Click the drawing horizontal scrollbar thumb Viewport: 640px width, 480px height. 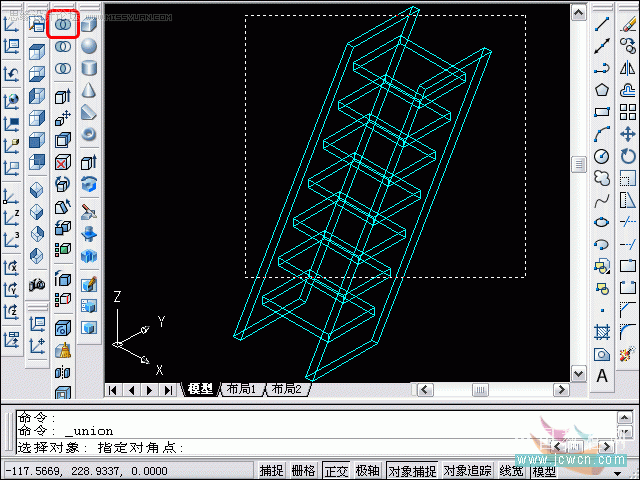click(480, 390)
